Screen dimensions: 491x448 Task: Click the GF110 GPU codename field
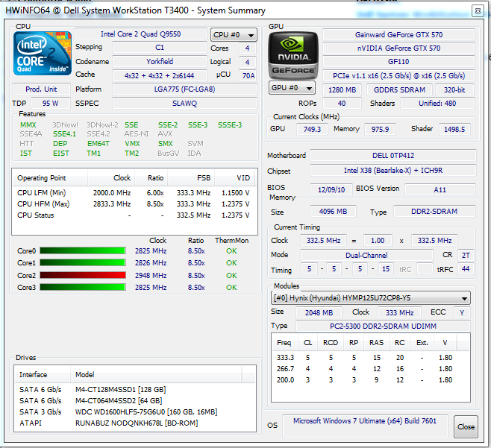(398, 62)
